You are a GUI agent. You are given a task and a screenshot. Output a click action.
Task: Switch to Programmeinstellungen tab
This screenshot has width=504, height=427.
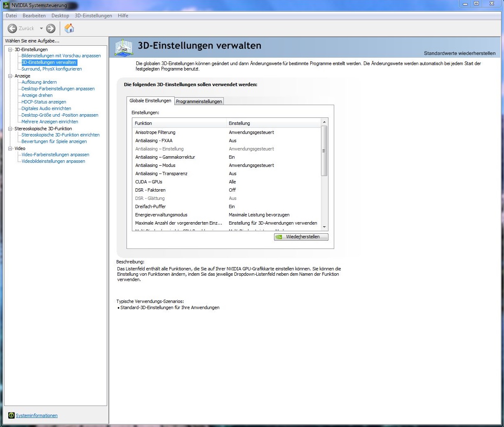[x=199, y=101]
